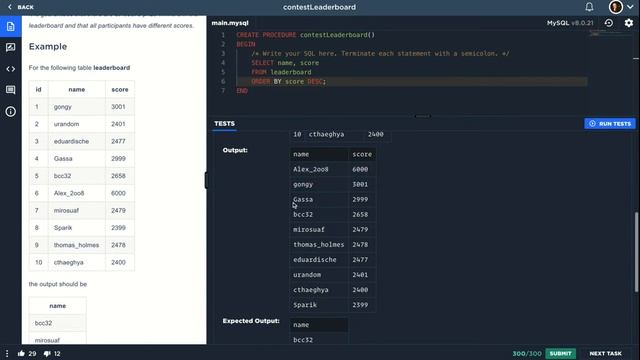Image resolution: width=640 pixels, height=360 pixels.
Task: Click the thomas_holmes output row
Action: point(333,245)
